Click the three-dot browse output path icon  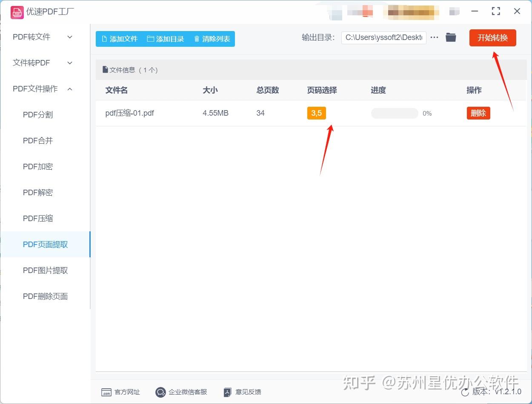coord(434,37)
